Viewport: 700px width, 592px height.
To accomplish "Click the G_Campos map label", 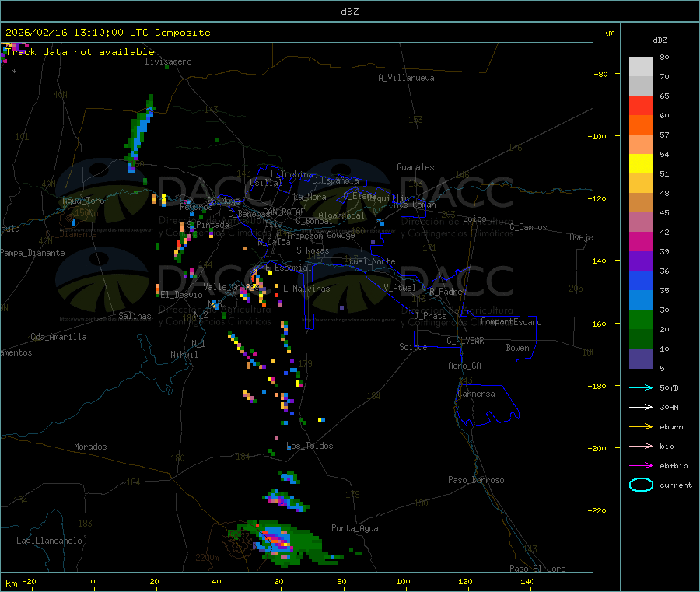I will [528, 227].
